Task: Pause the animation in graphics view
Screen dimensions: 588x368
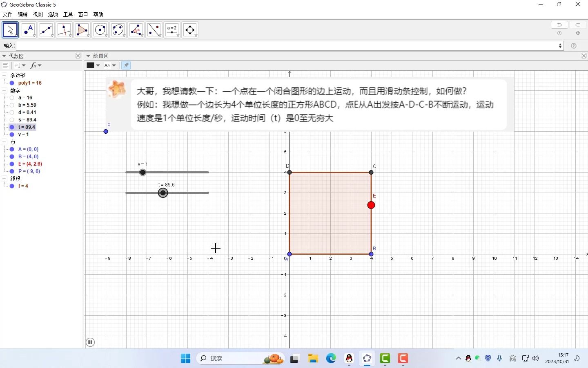Action: tap(90, 342)
